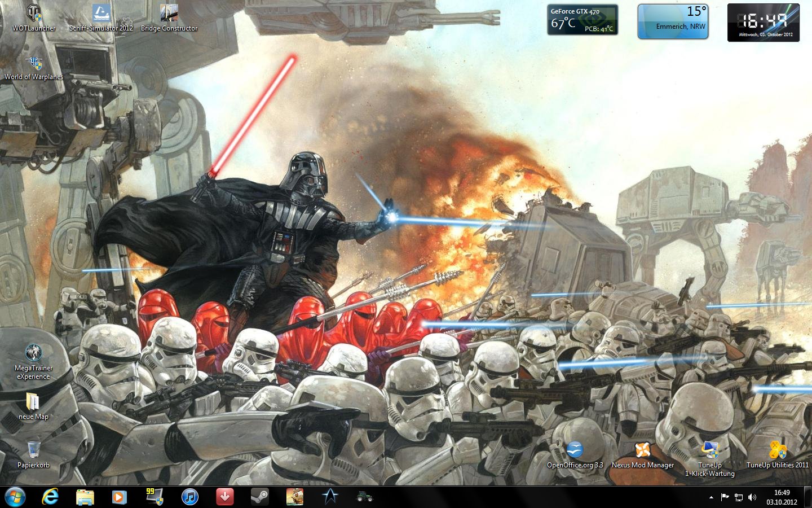Image resolution: width=812 pixels, height=508 pixels.
Task: Click the taskbar clock showing 16:49
Action: tap(782, 497)
